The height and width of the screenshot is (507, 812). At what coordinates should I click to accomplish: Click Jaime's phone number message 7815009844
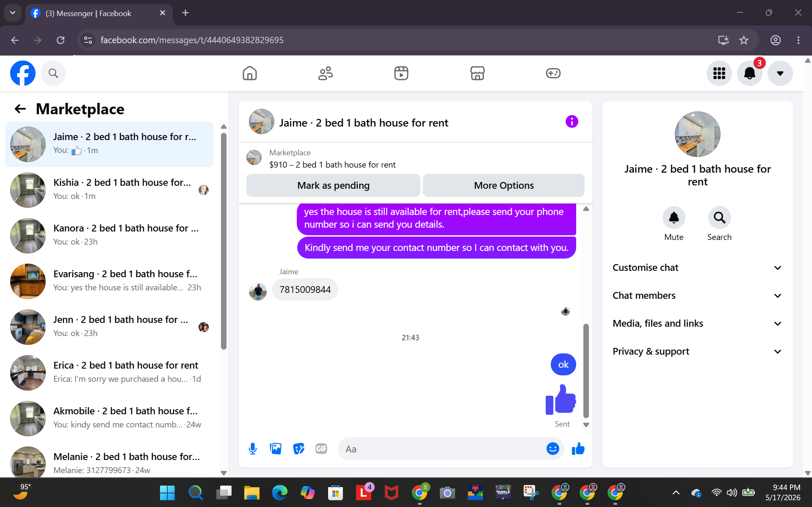tap(305, 289)
